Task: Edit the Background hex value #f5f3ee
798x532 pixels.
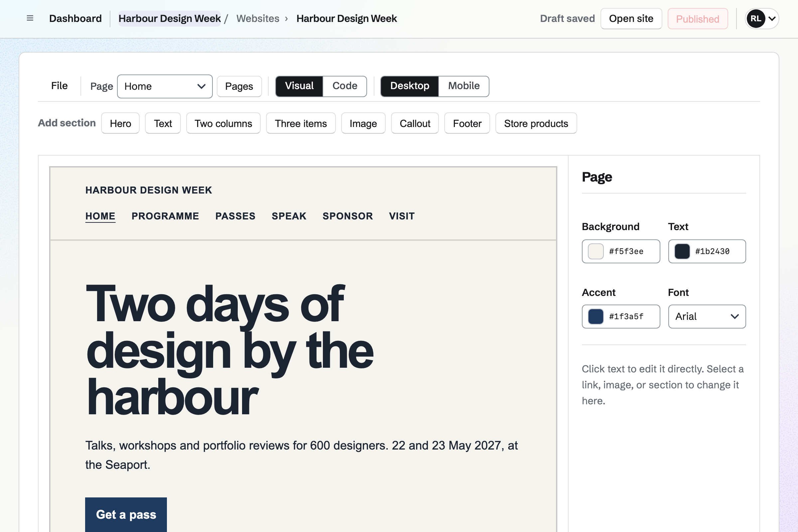Action: pyautogui.click(x=626, y=251)
